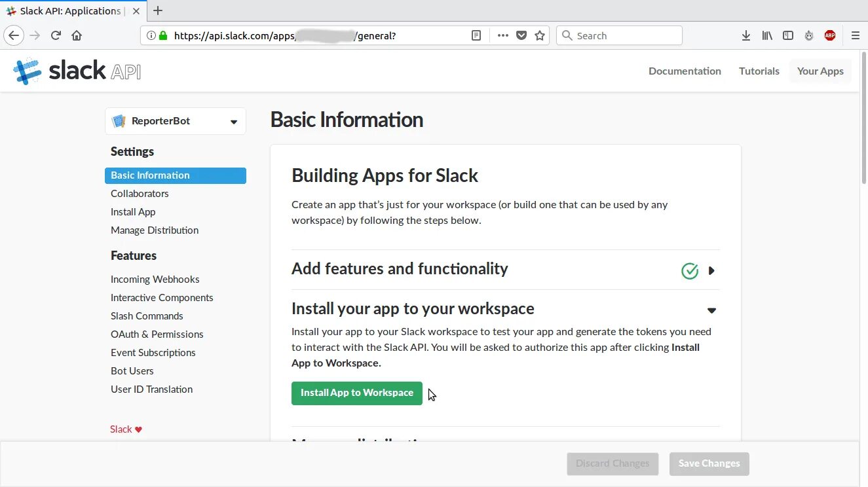Reload the current page
The height and width of the screenshot is (487, 868).
56,35
